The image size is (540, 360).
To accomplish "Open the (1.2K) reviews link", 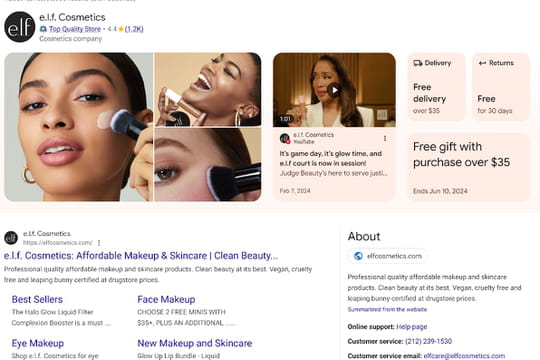I will click(134, 29).
